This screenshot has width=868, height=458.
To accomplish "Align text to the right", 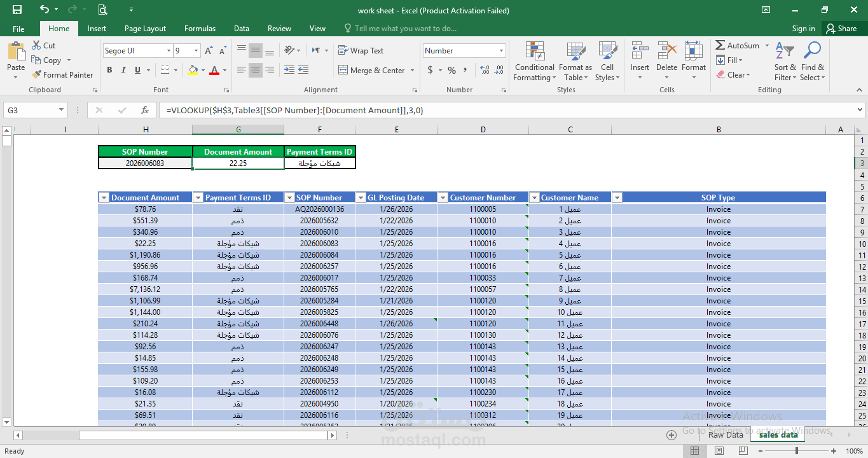I will tap(270, 70).
